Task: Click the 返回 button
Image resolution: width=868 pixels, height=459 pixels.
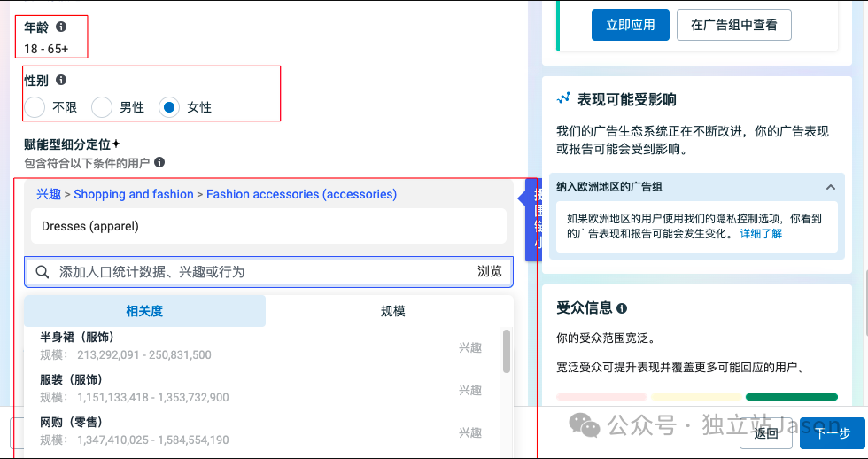Action: click(766, 433)
